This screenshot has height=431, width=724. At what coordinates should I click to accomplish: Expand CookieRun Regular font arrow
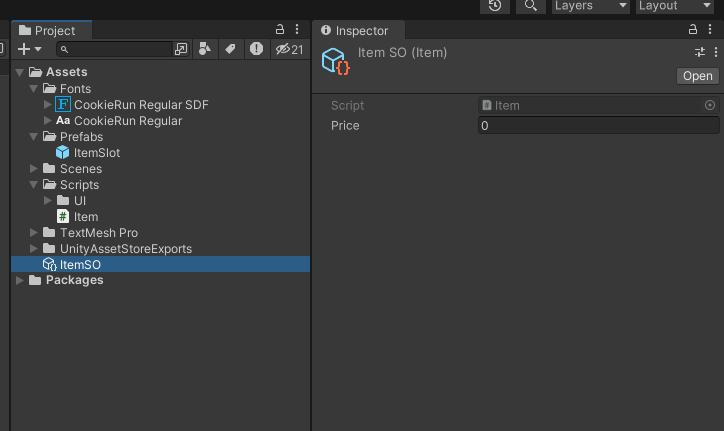click(48, 121)
